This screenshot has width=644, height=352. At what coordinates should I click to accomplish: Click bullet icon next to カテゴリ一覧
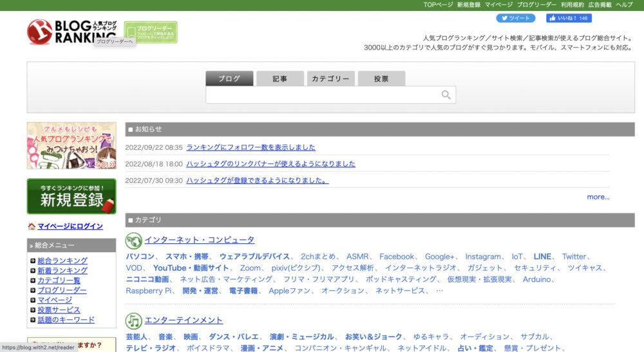pyautogui.click(x=33, y=280)
